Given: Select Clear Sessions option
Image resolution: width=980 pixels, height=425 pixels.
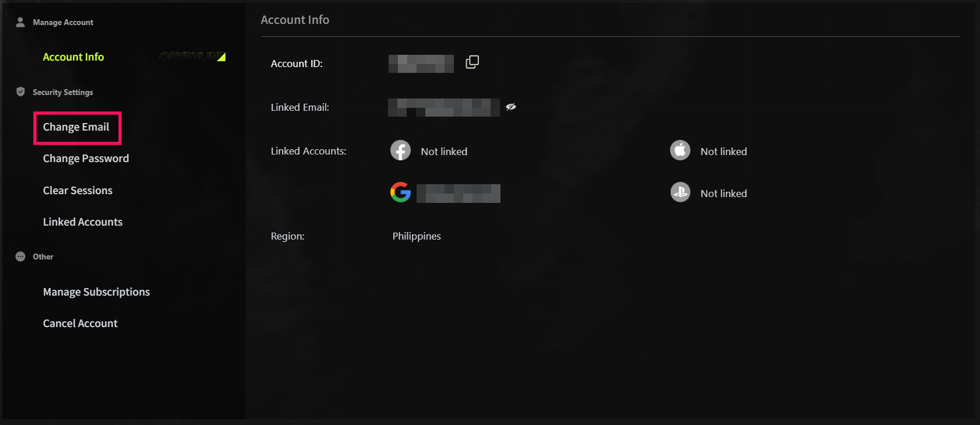Looking at the screenshot, I should coord(77,190).
